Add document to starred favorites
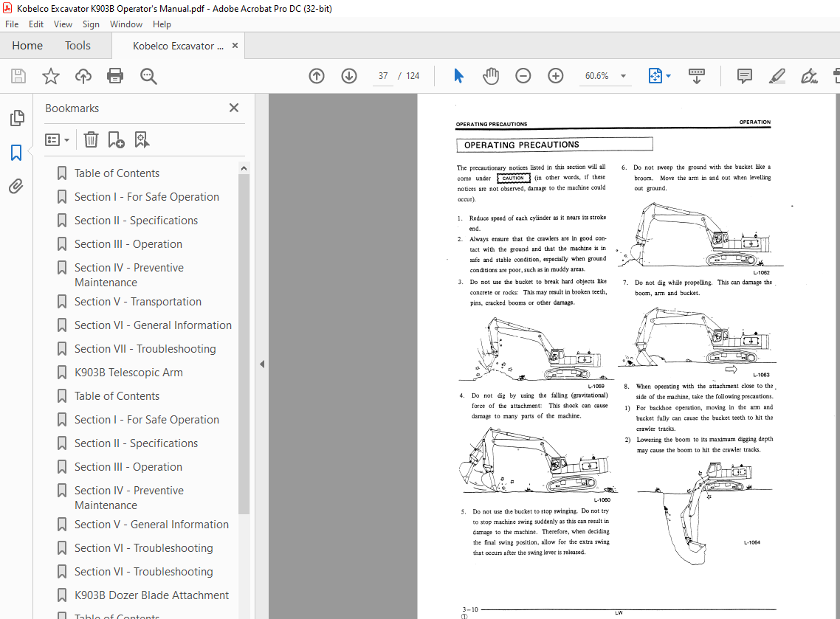The height and width of the screenshot is (619, 840). pyautogui.click(x=51, y=76)
